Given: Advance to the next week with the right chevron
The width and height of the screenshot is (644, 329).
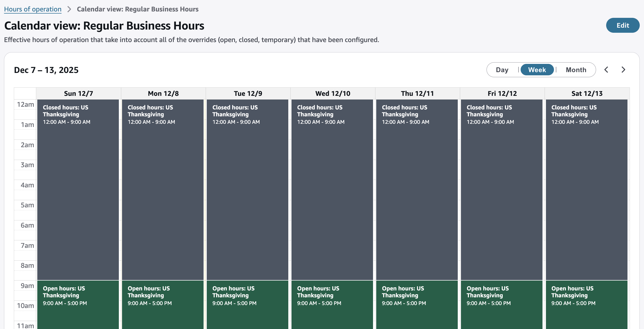Looking at the screenshot, I should [623, 69].
